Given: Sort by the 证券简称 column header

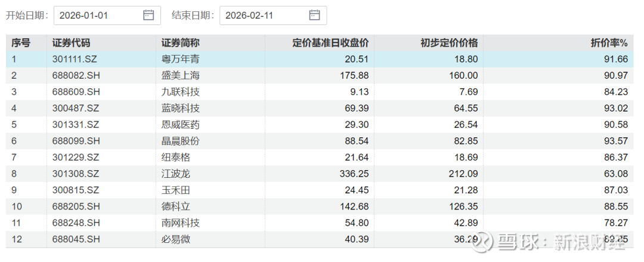Looking at the screenshot, I should pos(180,43).
